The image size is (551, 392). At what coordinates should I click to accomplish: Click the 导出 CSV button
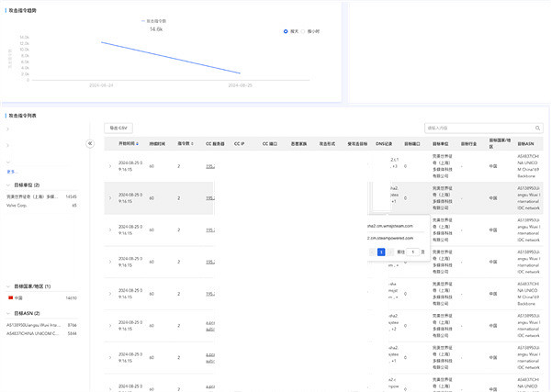pos(118,128)
